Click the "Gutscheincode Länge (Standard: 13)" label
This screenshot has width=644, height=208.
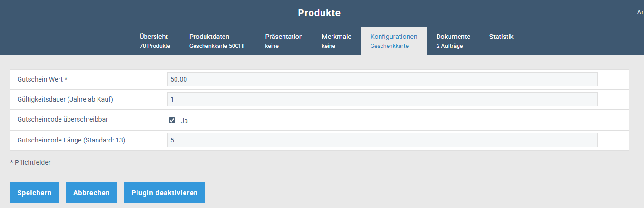pos(71,140)
